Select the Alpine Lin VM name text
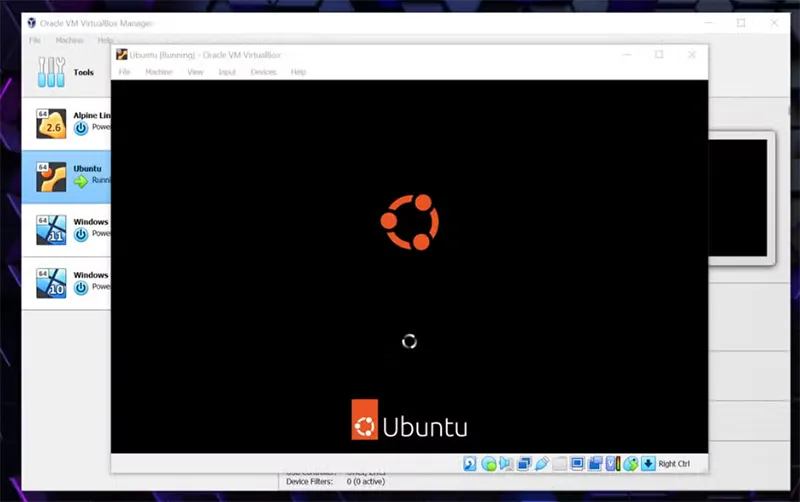This screenshot has width=800, height=502. (92, 115)
